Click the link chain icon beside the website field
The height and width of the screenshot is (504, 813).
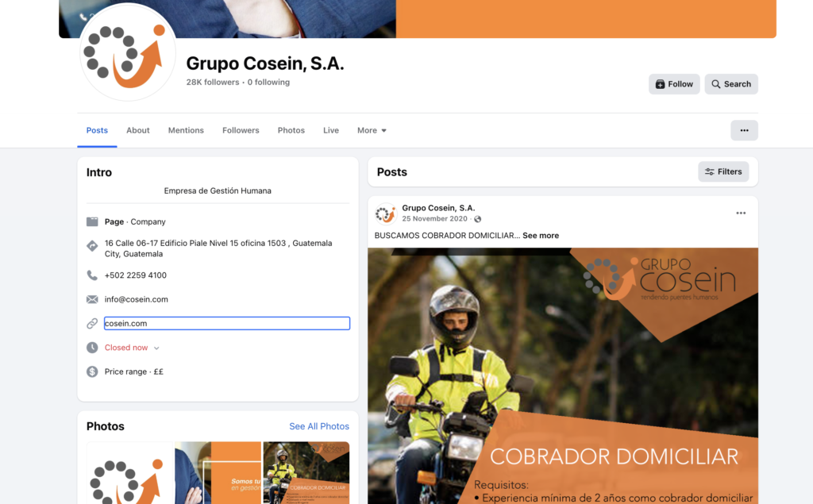(x=93, y=323)
